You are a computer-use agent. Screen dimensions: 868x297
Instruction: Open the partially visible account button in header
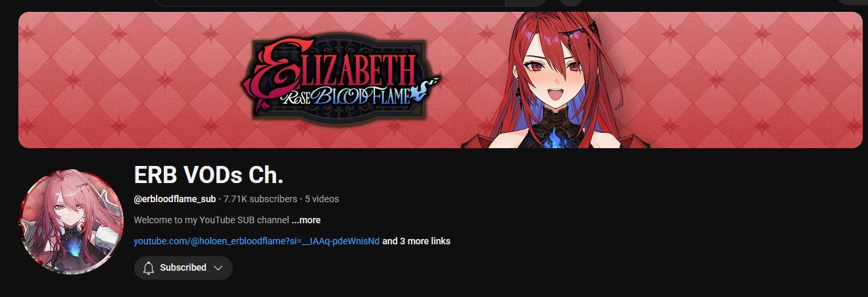852,2
